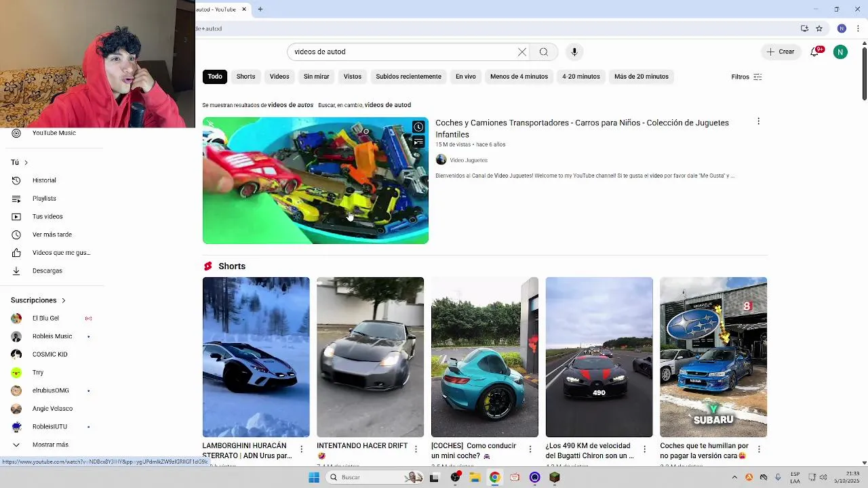The width and height of the screenshot is (868, 488).
Task: Open Chrome three-dot menu
Action: [856, 28]
